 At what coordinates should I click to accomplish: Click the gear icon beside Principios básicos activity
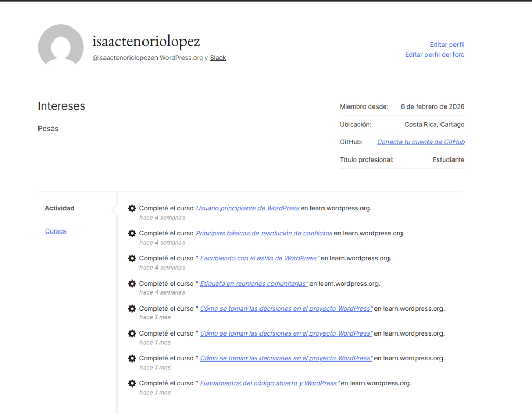tap(132, 233)
